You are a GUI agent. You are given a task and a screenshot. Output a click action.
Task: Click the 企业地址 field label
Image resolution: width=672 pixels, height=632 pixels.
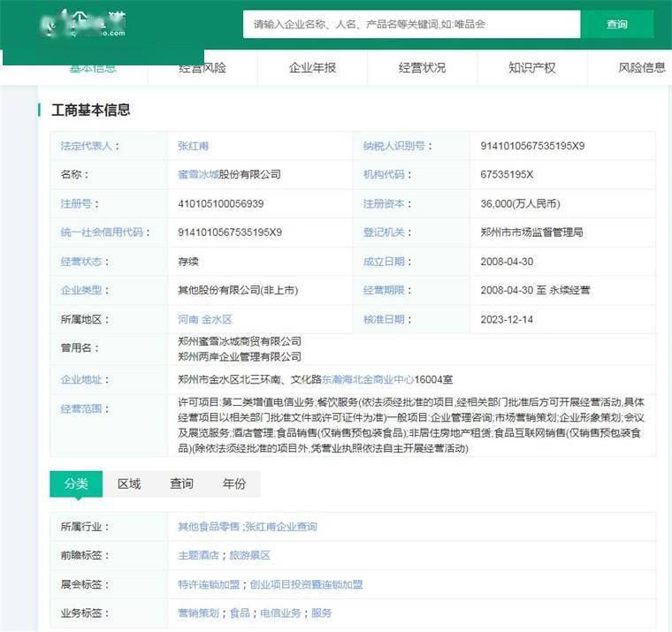point(81,379)
